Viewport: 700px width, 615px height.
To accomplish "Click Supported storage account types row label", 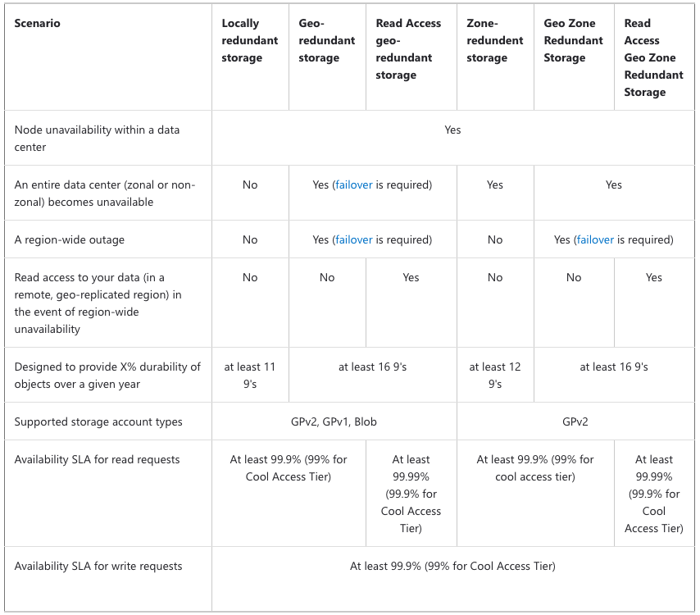I will 98,422.
